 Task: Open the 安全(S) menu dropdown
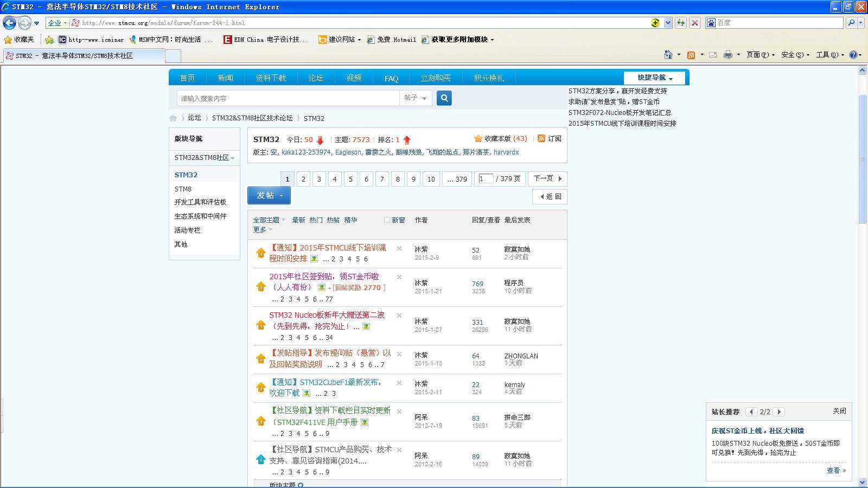click(795, 55)
